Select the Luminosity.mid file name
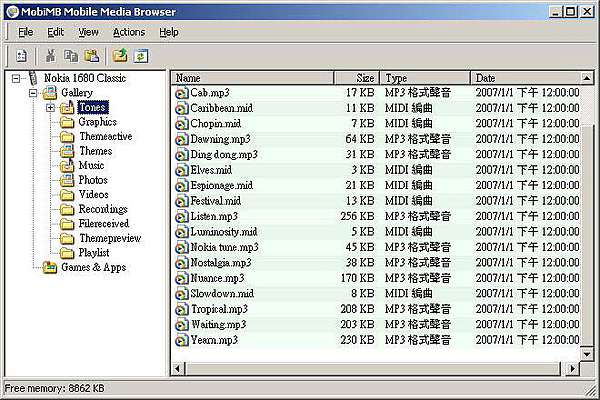 tap(224, 232)
